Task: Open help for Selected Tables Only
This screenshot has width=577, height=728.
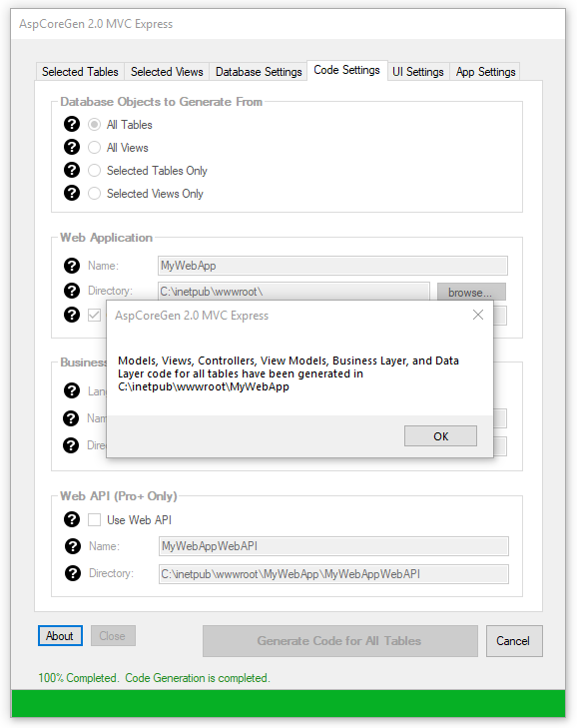Action: [72, 170]
